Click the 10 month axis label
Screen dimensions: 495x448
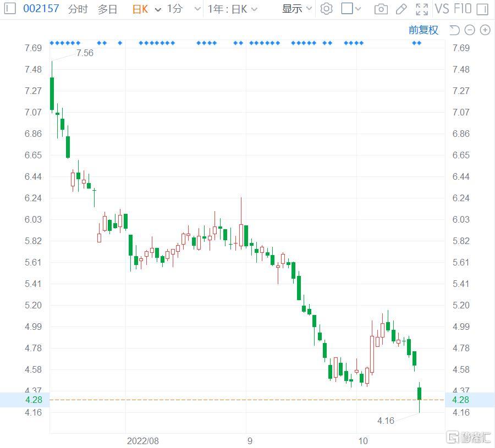pyautogui.click(x=363, y=441)
